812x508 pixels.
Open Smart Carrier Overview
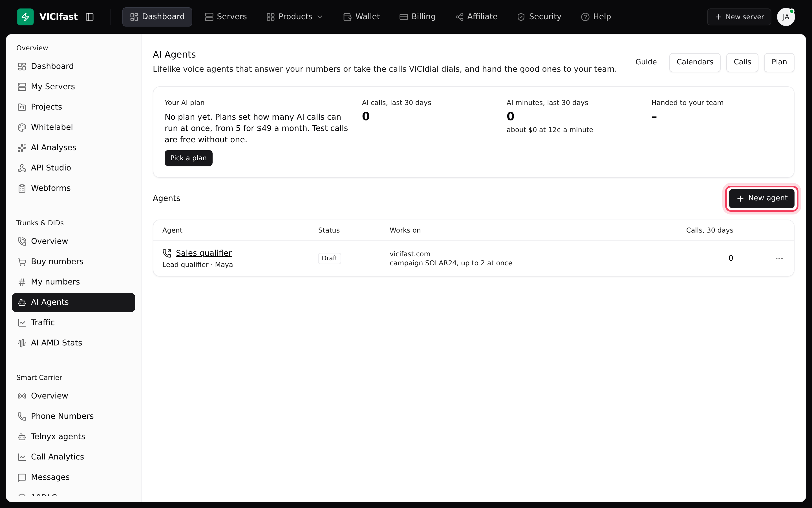pos(74,396)
